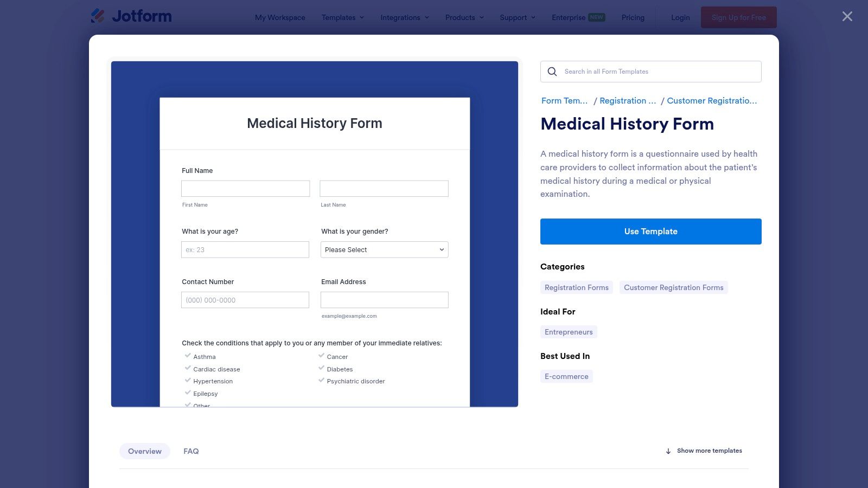
Task: Select the Overview tab
Action: click(x=144, y=451)
